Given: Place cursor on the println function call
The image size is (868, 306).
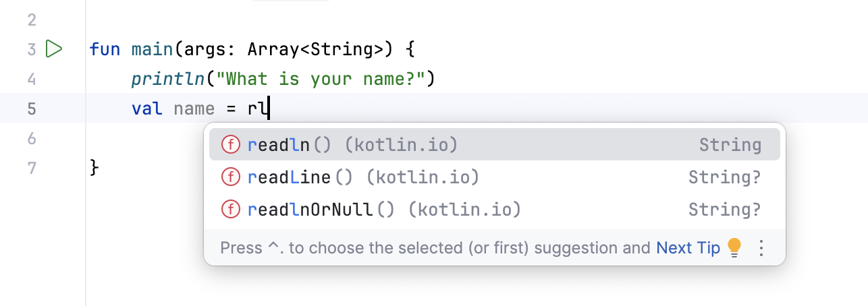Looking at the screenshot, I should pyautogui.click(x=167, y=79).
